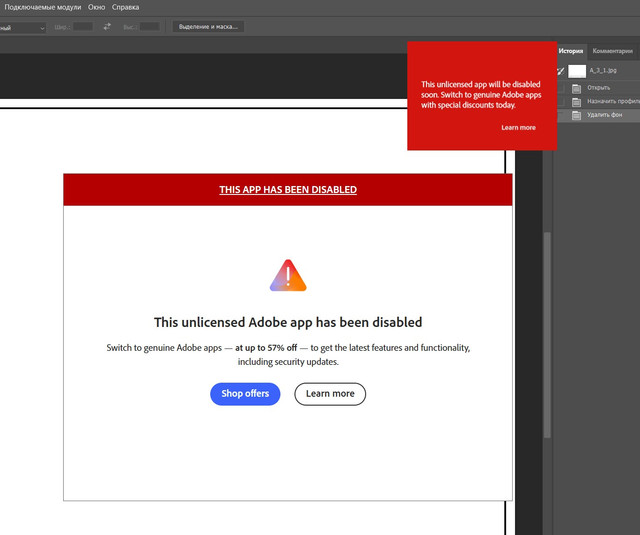Click the A_3_1.jpg snapshot name
This screenshot has width=640, height=535.
click(x=602, y=71)
